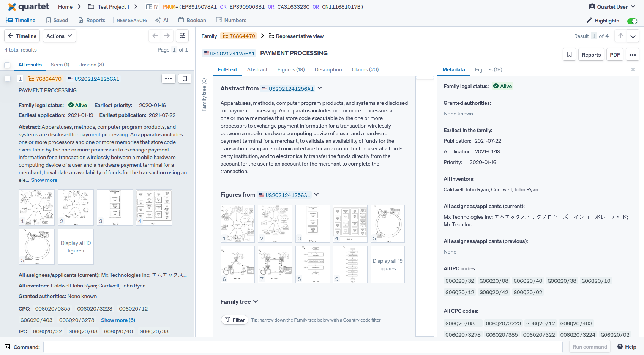Click the PDF button
The width and height of the screenshot is (644, 355).
615,55
